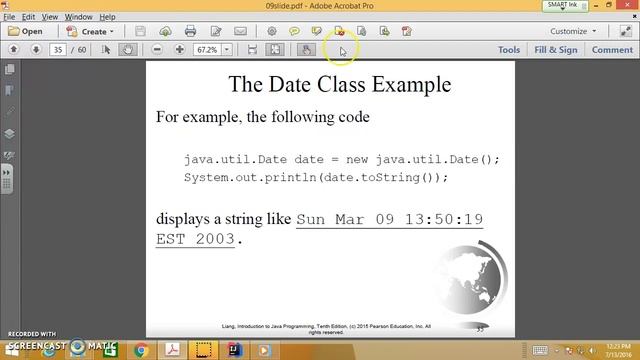Image resolution: width=640 pixels, height=360 pixels.
Task: Open the zoom level dropdown arrow
Action: pyautogui.click(x=227, y=50)
